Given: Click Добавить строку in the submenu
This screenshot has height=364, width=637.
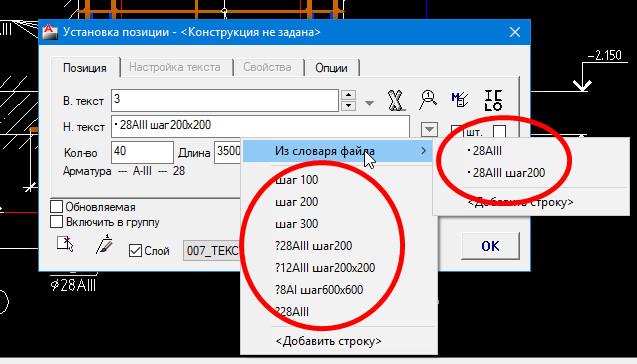Looking at the screenshot, I should [x=521, y=202].
